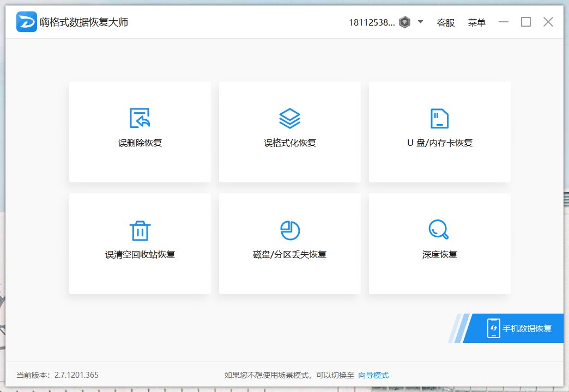Click the 深度恢复 magnifier icon
This screenshot has height=392, width=569.
tap(439, 230)
